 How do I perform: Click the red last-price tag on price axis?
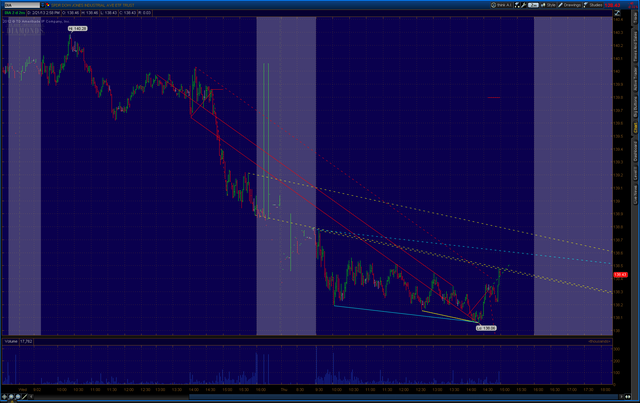click(620, 275)
